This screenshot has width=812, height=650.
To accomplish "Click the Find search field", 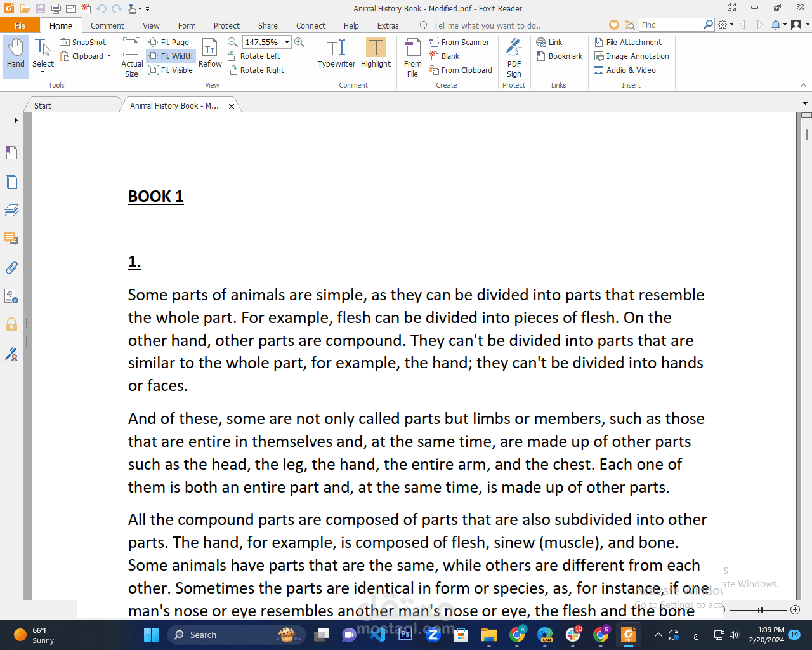I will 671,25.
